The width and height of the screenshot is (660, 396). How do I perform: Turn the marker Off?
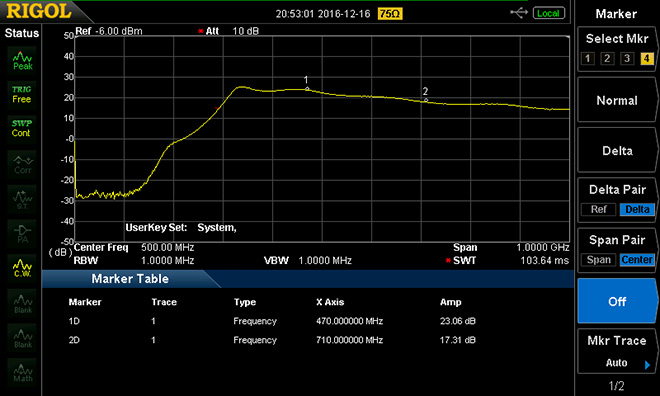point(617,301)
